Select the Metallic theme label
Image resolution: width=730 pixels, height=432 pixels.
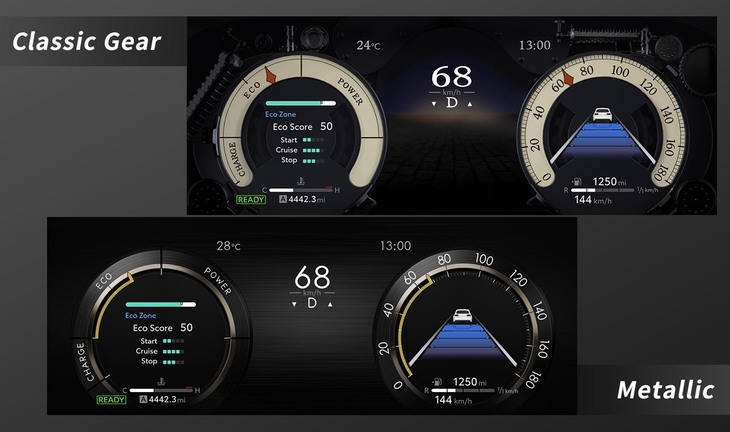point(665,390)
